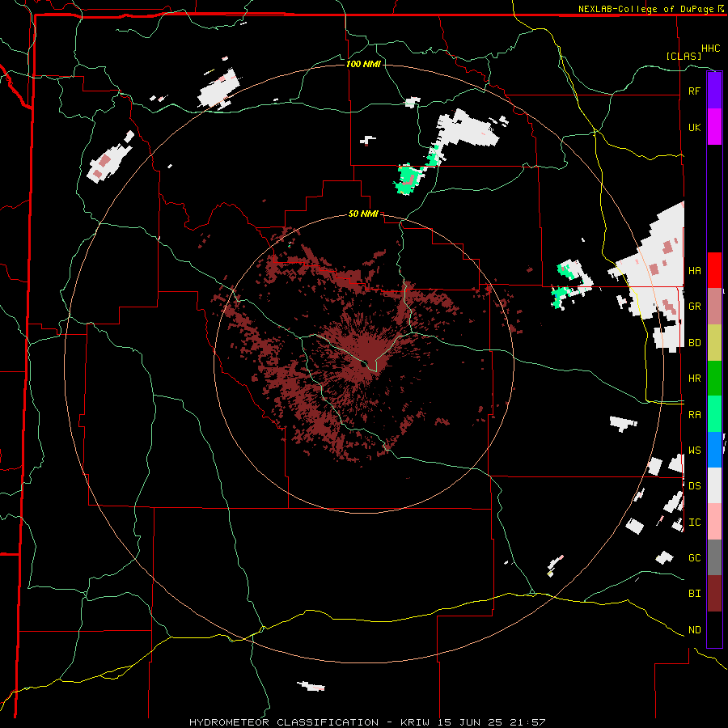Click the BI legend label
Screen dimensions: 728x728
click(x=694, y=594)
